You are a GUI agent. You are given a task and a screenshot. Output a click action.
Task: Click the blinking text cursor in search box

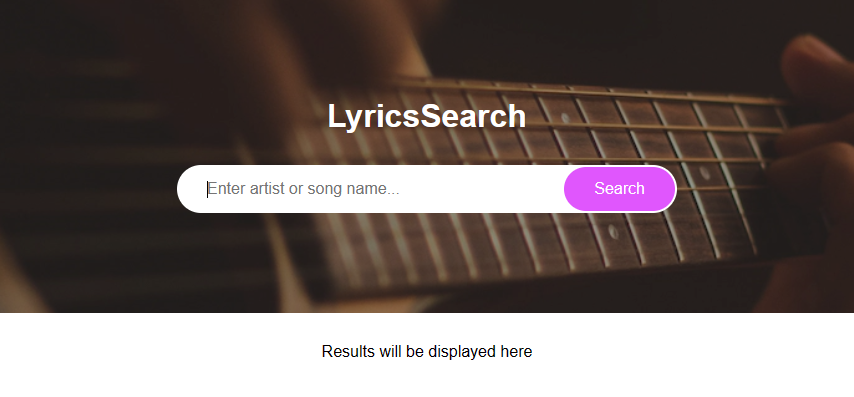coord(207,189)
